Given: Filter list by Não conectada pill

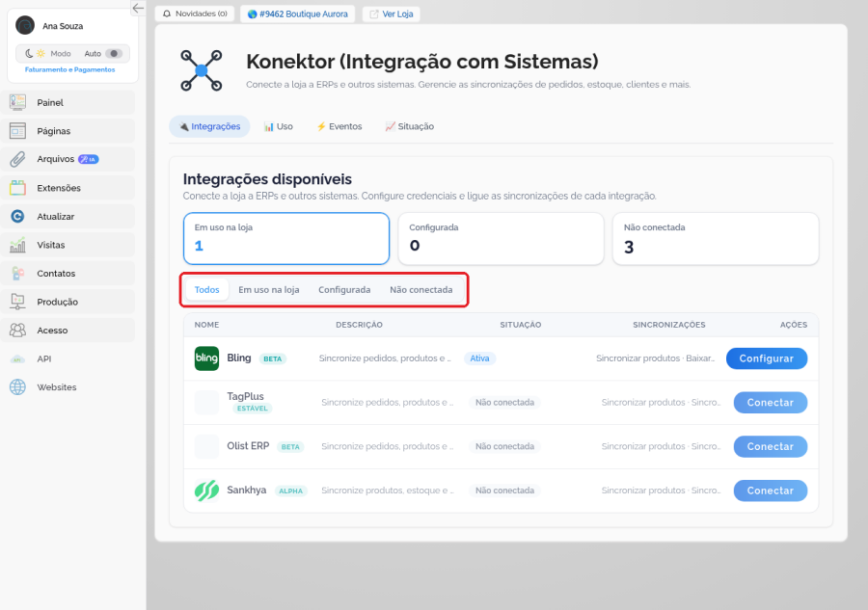Looking at the screenshot, I should [x=421, y=290].
